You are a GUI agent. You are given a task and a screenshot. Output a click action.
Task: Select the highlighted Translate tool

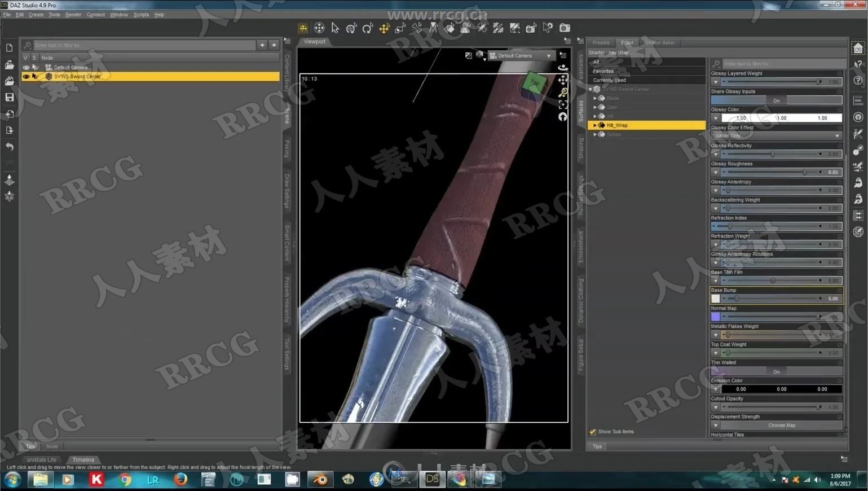click(384, 28)
